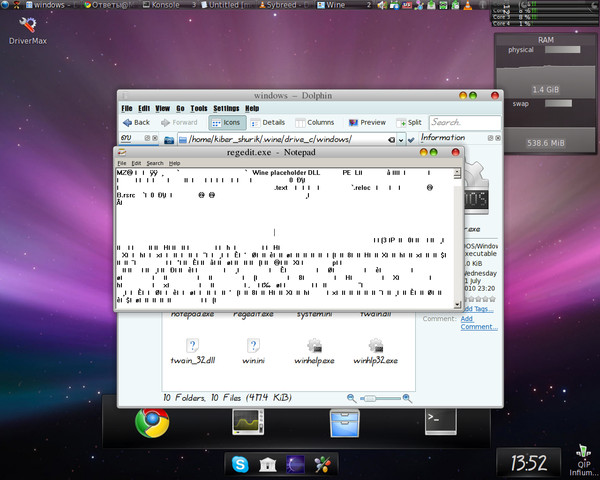The image size is (600, 480).
Task: Go Forward in Dolphin
Action: [x=179, y=122]
